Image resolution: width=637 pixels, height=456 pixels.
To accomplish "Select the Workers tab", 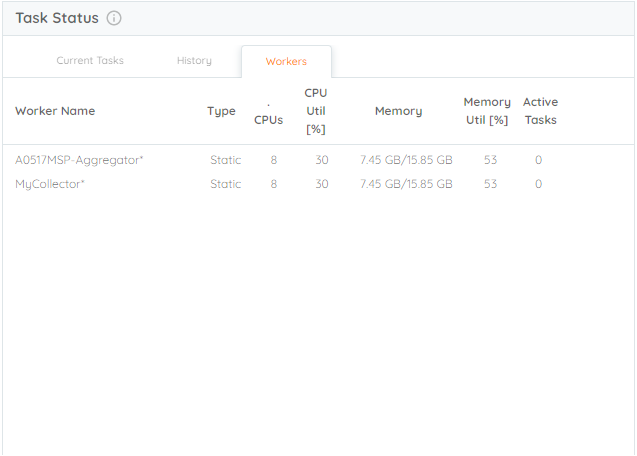I will coord(286,61).
